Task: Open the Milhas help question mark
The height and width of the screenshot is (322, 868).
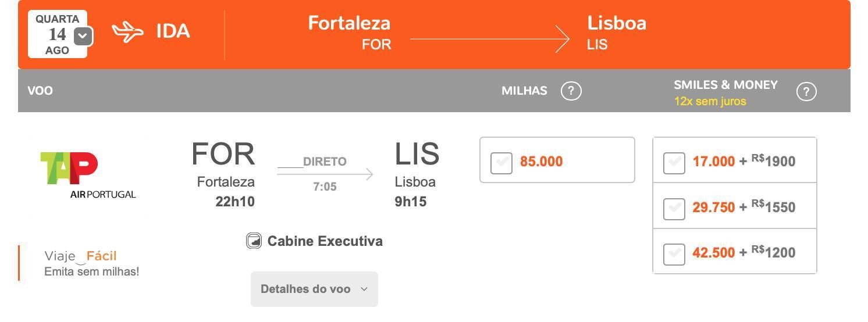Action: (571, 91)
